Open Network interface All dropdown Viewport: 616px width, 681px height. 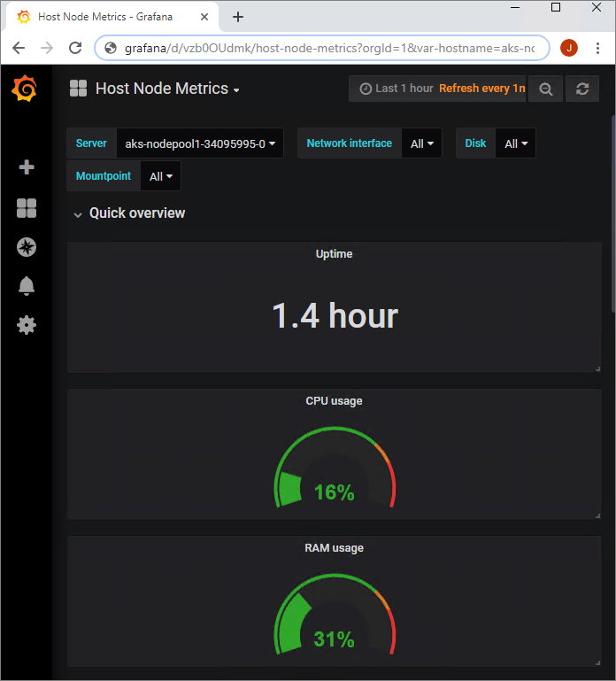(422, 143)
